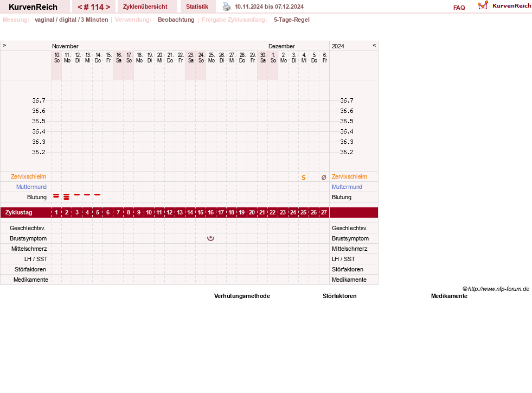
Task: Click the Ø cervical mucus symbol
Action: (x=324, y=178)
